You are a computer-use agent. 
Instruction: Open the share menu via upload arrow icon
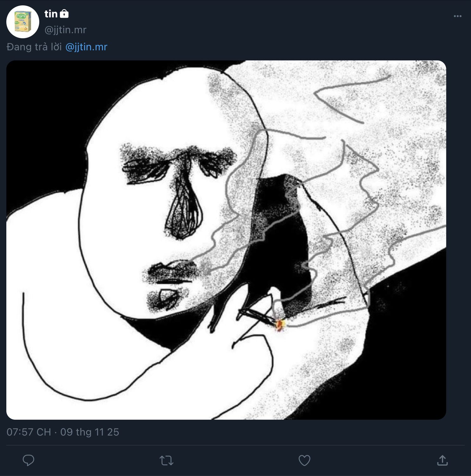tap(442, 461)
